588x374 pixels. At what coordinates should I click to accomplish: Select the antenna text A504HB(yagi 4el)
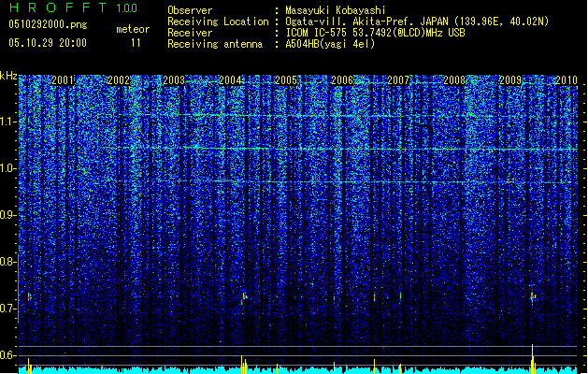[330, 44]
